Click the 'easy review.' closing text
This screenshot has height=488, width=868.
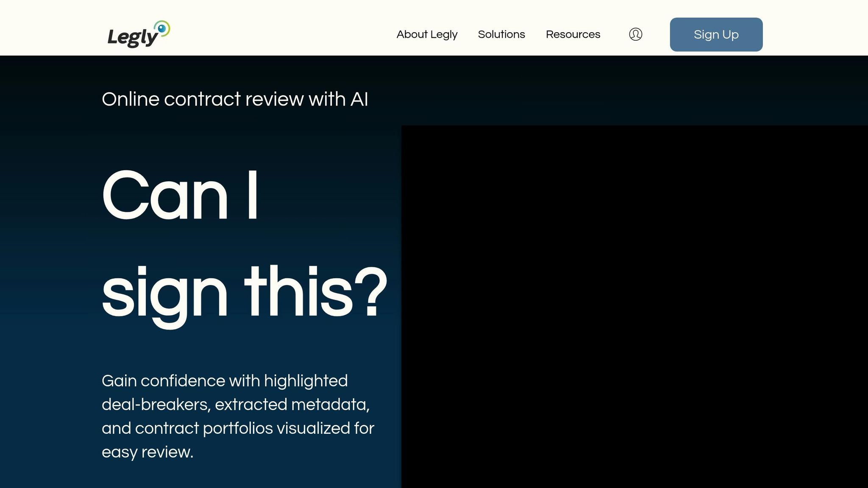pyautogui.click(x=147, y=452)
